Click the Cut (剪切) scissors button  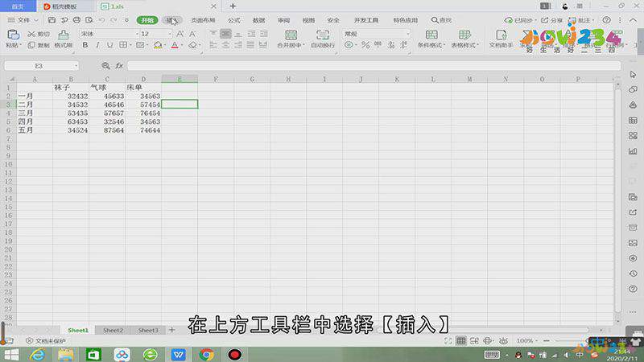pyautogui.click(x=38, y=34)
